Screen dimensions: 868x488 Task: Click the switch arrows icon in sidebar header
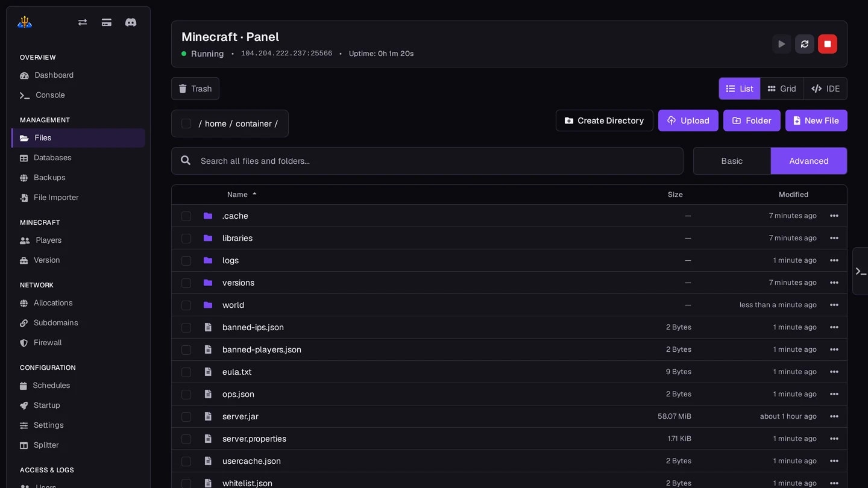tap(83, 22)
